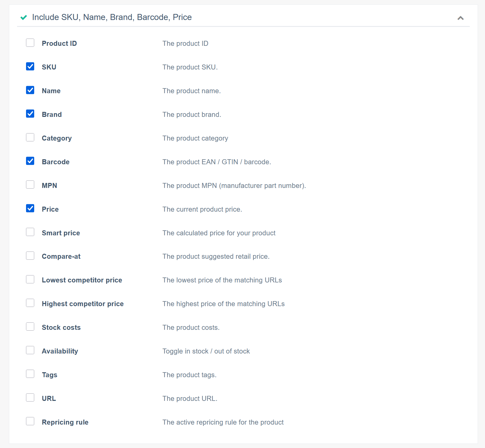
Task: Enable the Smart price checkbox
Action: click(x=30, y=232)
